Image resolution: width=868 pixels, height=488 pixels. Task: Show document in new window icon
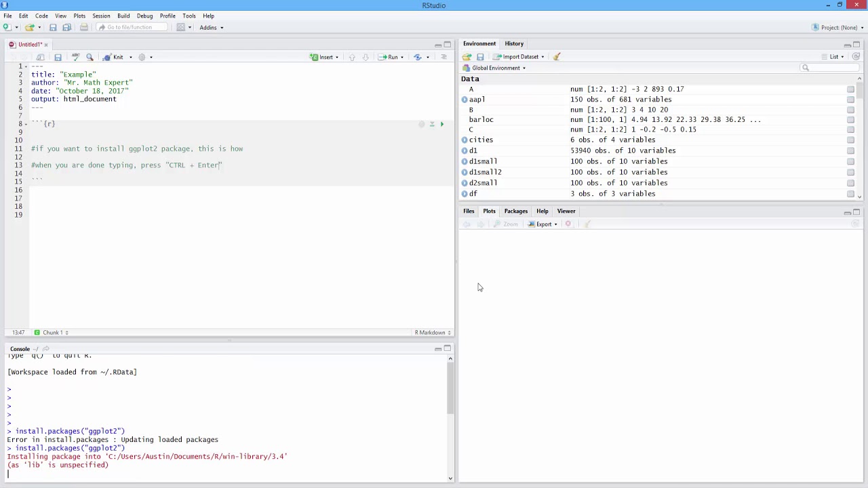(x=41, y=57)
